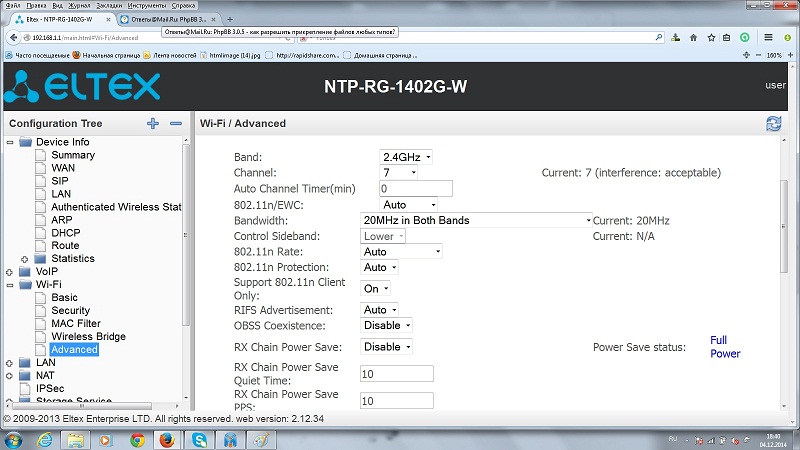The height and width of the screenshot is (450, 800).
Task: Show the bookmarks list icon
Action: pyautogui.click(x=727, y=37)
